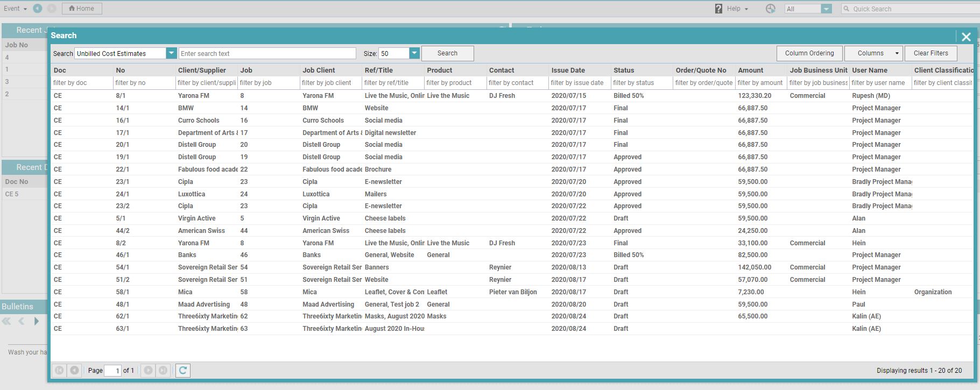The width and height of the screenshot is (980, 390).
Task: Click amount 142,050.00
Action: click(755, 267)
